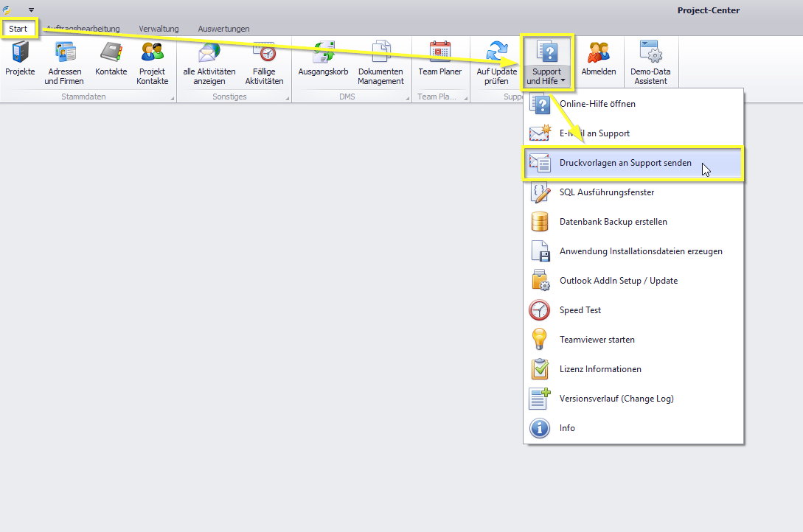This screenshot has height=532, width=803.
Task: Switch to the Verwaltung tab
Action: tap(159, 29)
